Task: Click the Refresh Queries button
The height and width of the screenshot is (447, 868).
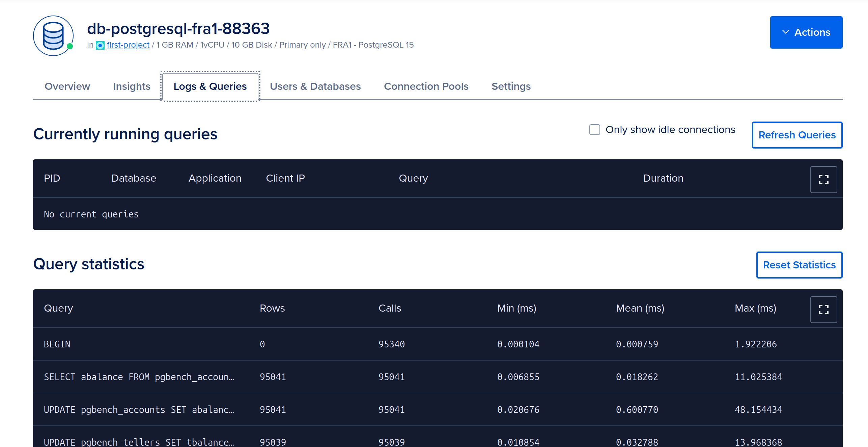Action: [x=797, y=135]
